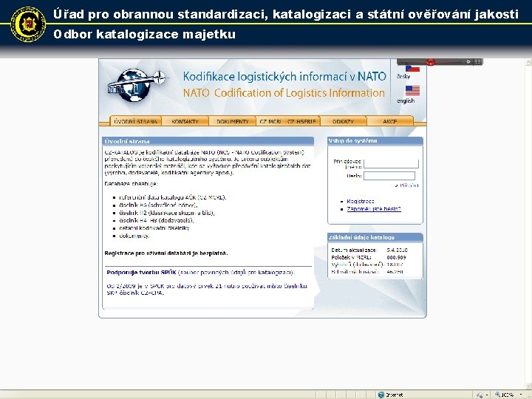Click the round emblem in the slide header
The image size is (532, 399).
[28, 24]
